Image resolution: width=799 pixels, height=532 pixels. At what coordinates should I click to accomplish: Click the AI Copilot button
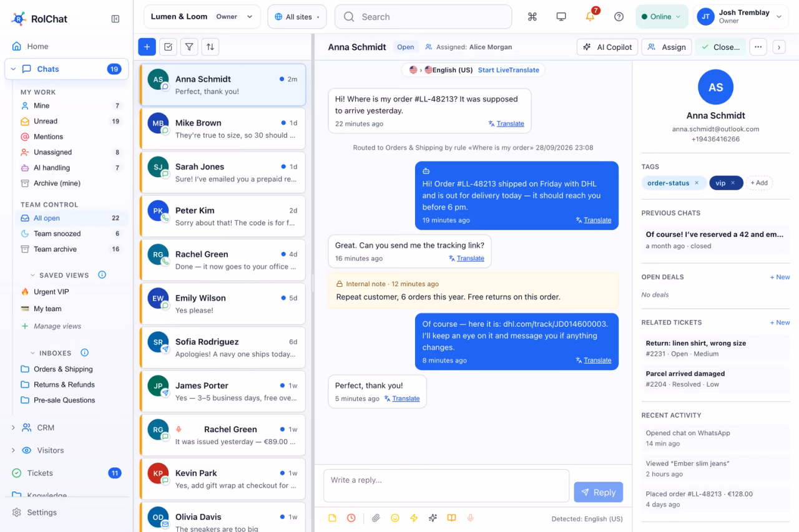pyautogui.click(x=607, y=47)
